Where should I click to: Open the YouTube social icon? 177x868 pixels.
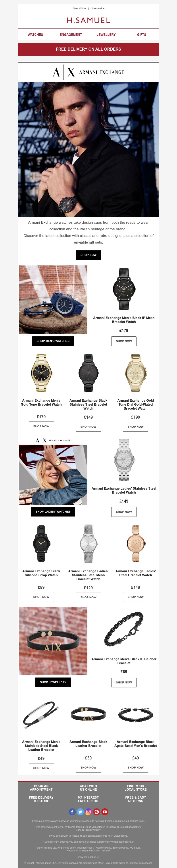pos(105,812)
